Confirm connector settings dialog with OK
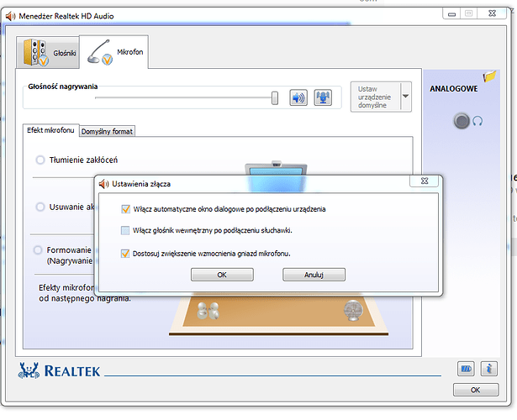The image size is (517, 420). [x=222, y=274]
